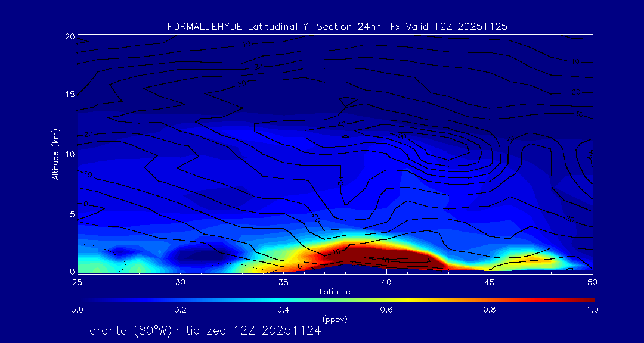Screen dimensions: 644x343
Task: Click the colorbar label '0.2'
Action: click(x=180, y=310)
